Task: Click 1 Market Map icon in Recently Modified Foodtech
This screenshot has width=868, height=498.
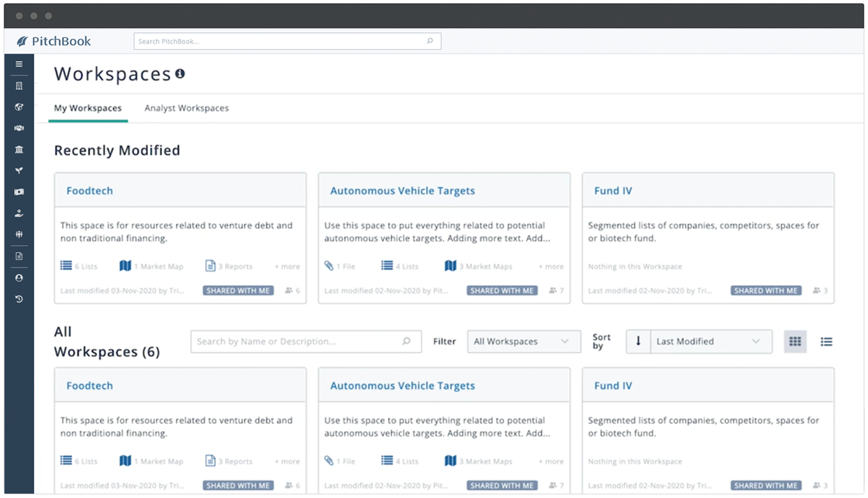Action: [125, 266]
